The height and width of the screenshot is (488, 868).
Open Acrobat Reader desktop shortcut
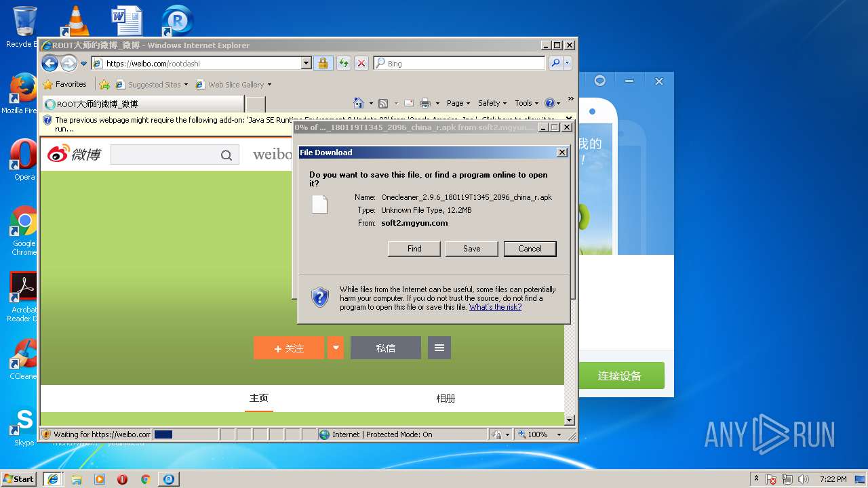23,297
